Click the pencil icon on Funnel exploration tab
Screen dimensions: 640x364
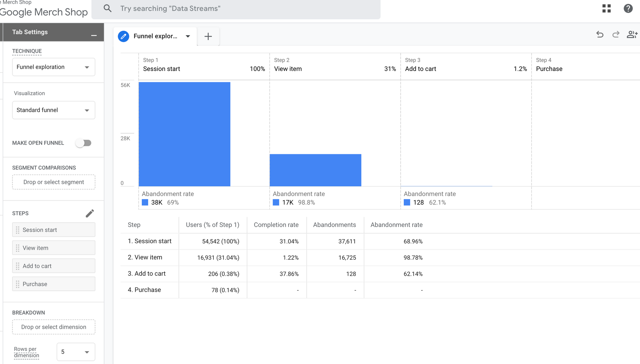tap(123, 36)
